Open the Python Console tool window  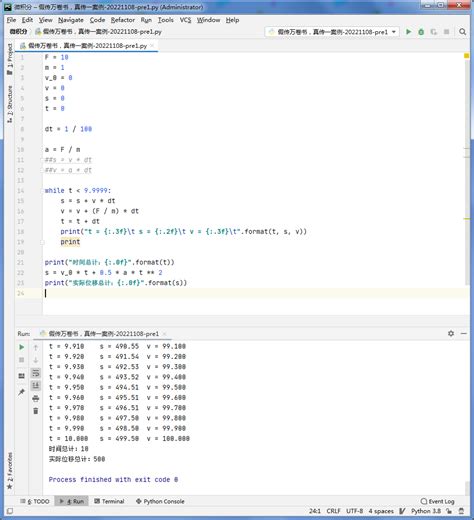(160, 501)
